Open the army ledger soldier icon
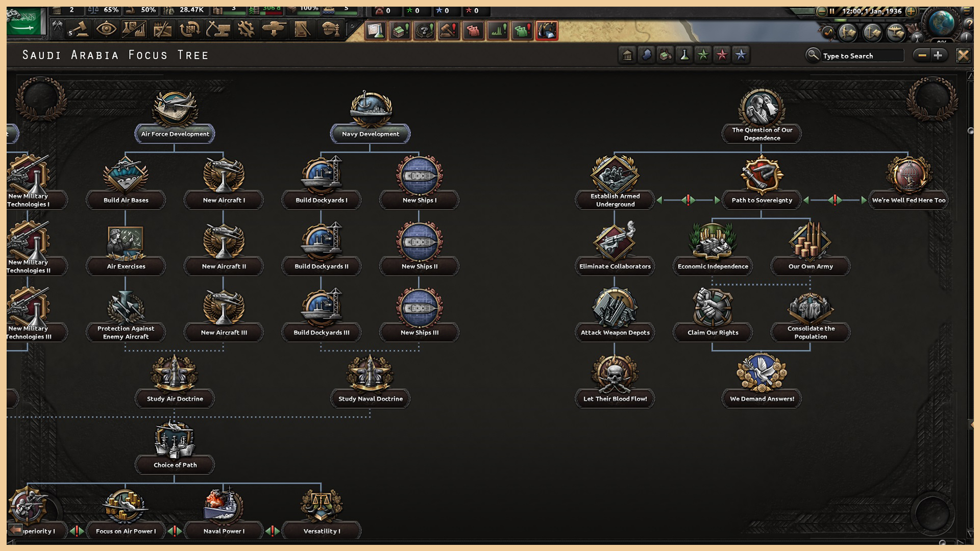Screen dimensions: 980x551 (848, 33)
